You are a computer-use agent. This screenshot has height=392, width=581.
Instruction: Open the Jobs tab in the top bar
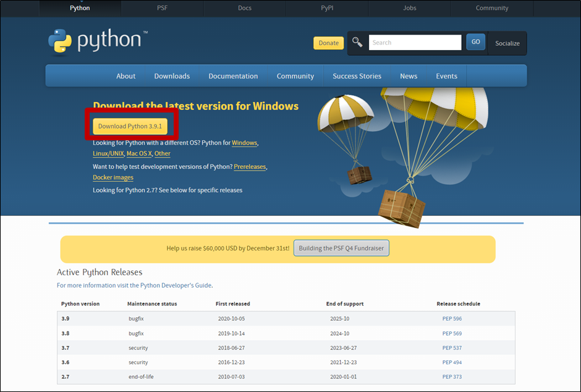click(x=409, y=8)
